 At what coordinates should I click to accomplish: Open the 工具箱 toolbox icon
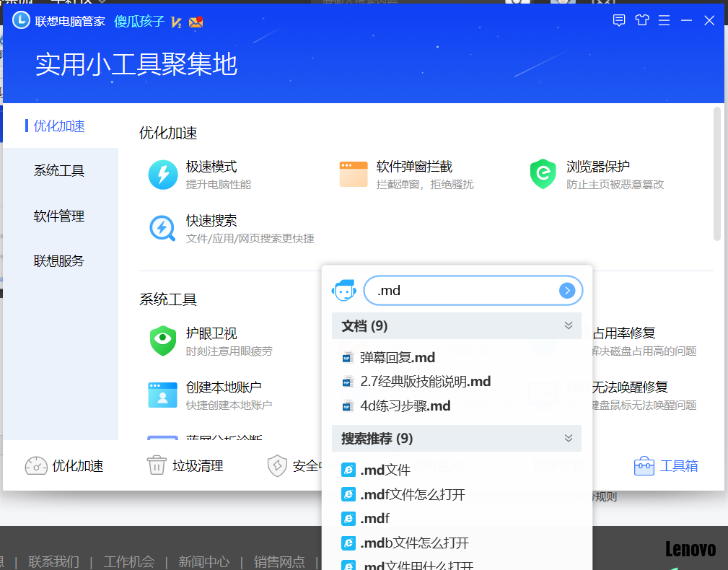tap(644, 466)
